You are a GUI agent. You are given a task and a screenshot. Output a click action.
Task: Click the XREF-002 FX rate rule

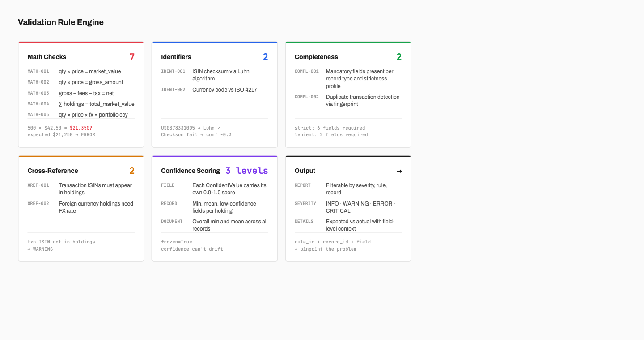coord(38,203)
